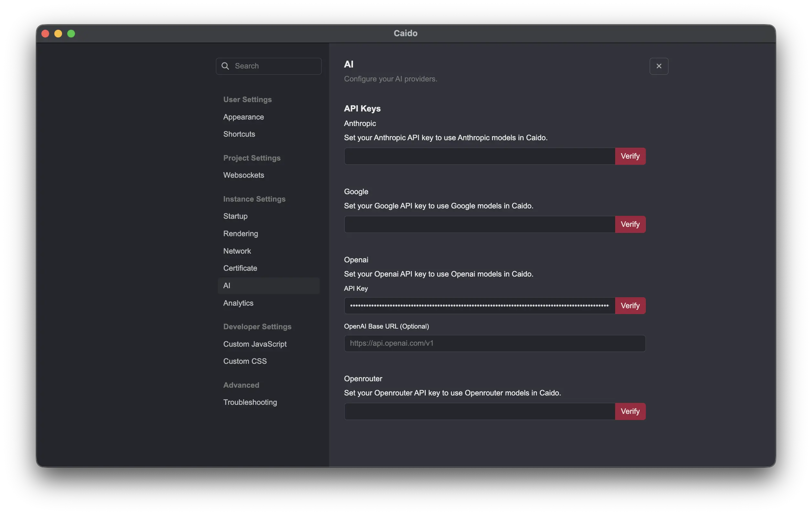The image size is (812, 515).
Task: Click the Anthropic API key input
Action: (x=479, y=156)
